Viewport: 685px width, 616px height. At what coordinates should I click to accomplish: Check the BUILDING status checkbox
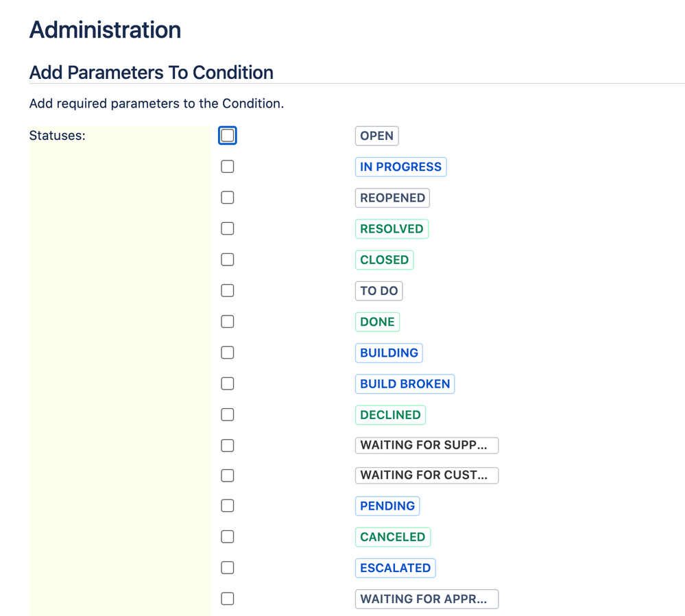tap(227, 353)
